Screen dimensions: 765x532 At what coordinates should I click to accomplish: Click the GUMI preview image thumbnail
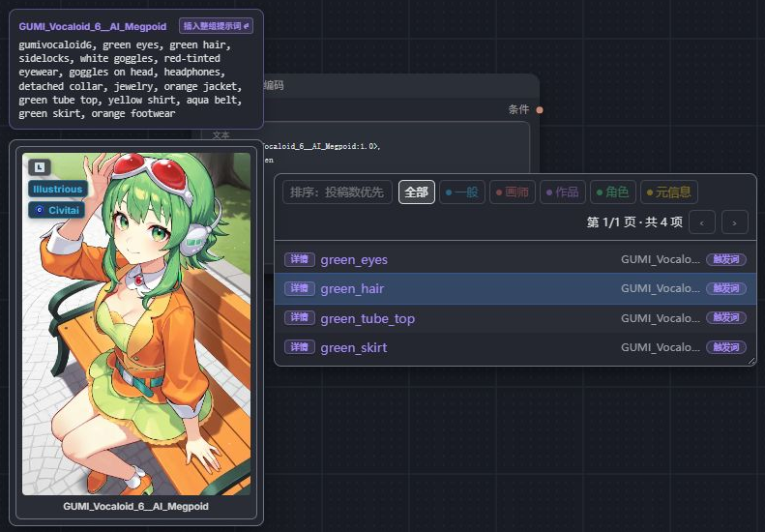click(x=136, y=324)
